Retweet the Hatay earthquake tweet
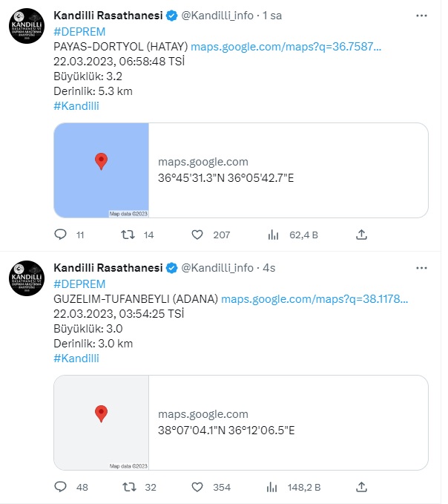Screen dimensions: 448x504 [128, 235]
